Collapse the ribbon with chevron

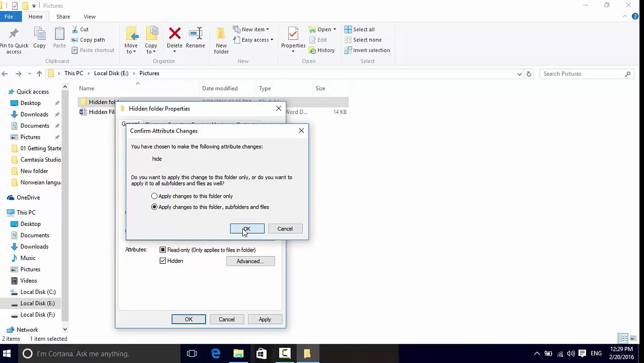[x=625, y=17]
